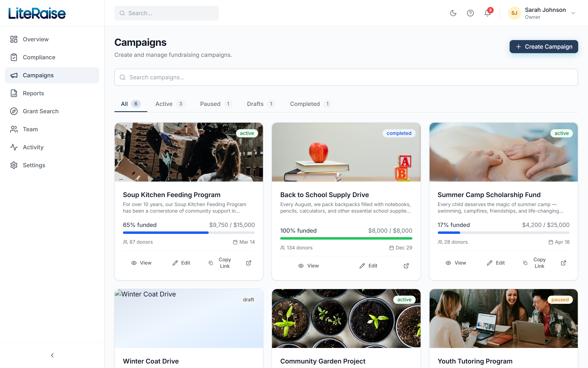Click Back to School 100% funded progress bar
588x368 pixels.
pos(346,238)
